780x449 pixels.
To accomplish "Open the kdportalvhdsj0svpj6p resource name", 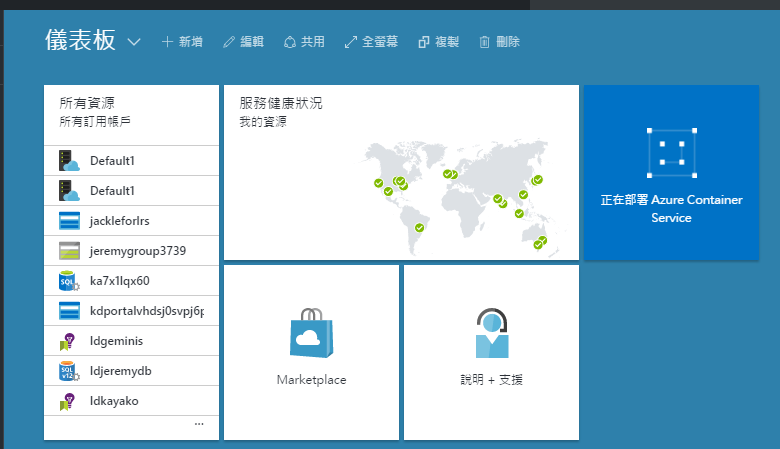I will [147, 311].
